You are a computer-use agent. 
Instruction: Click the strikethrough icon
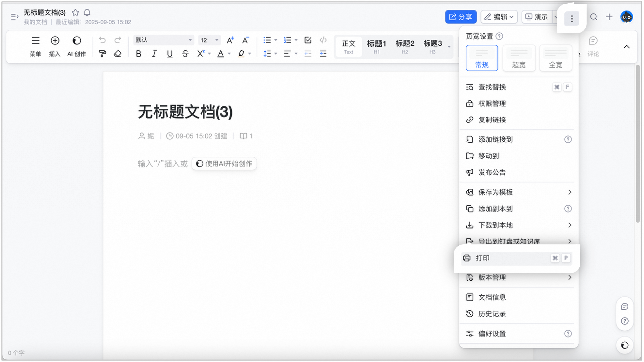pyautogui.click(x=185, y=54)
